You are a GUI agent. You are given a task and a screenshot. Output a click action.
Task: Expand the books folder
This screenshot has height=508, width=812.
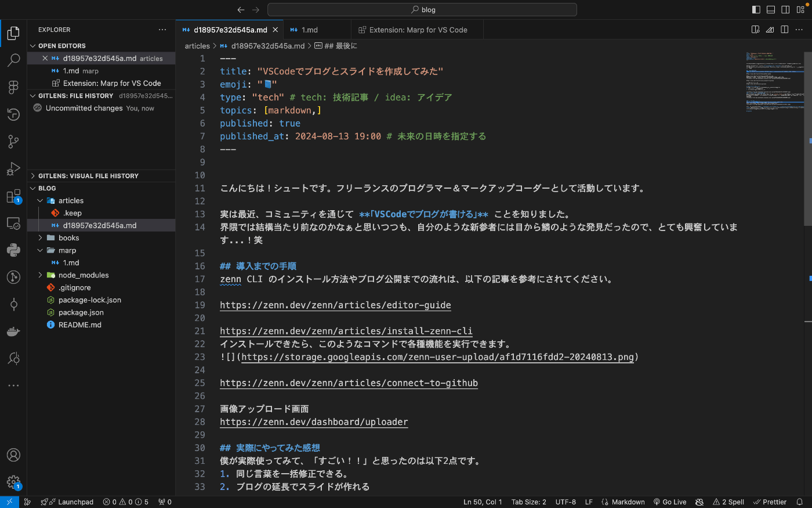(101, 238)
